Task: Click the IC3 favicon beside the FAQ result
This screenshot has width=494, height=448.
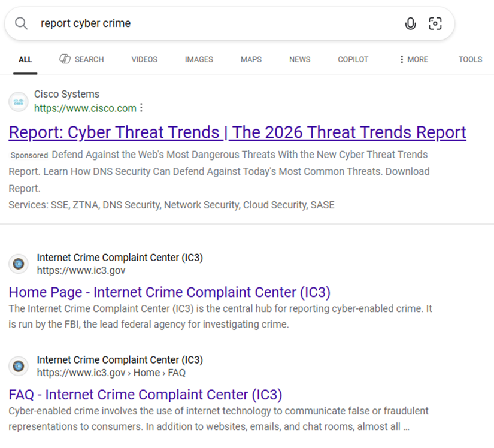Action: click(19, 366)
